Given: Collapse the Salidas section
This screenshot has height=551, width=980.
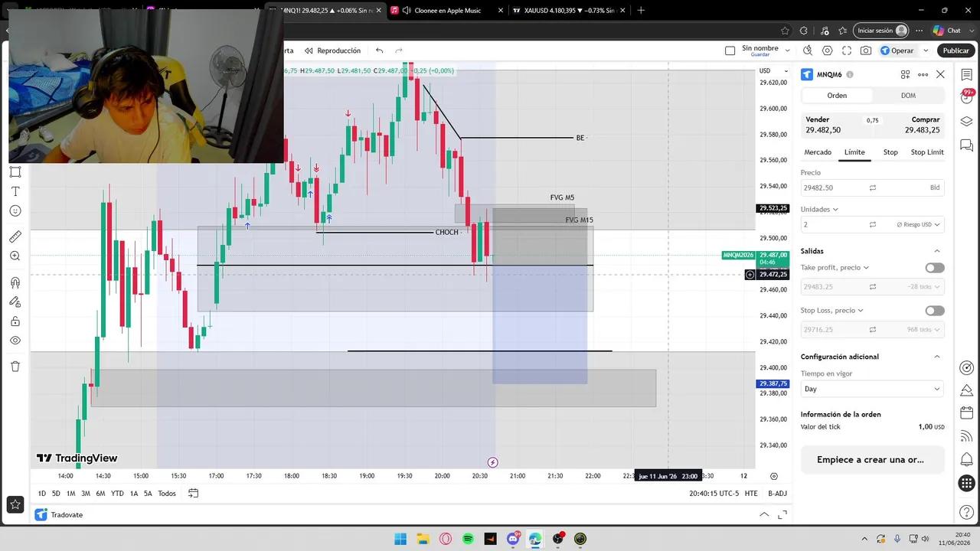Looking at the screenshot, I should (x=937, y=251).
